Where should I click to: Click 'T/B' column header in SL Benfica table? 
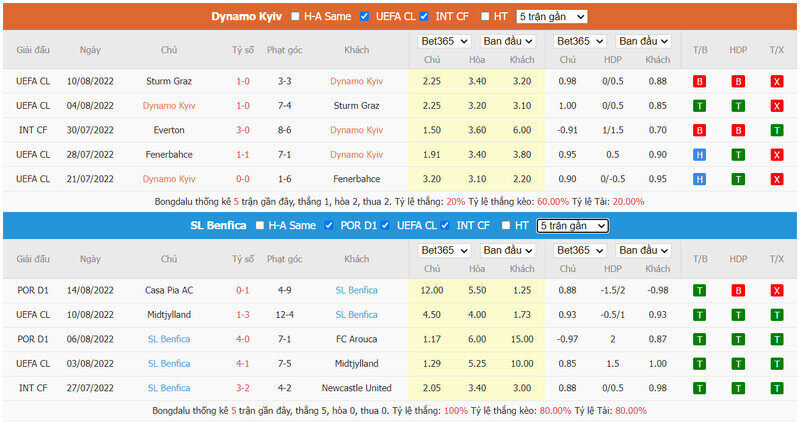pos(700,259)
